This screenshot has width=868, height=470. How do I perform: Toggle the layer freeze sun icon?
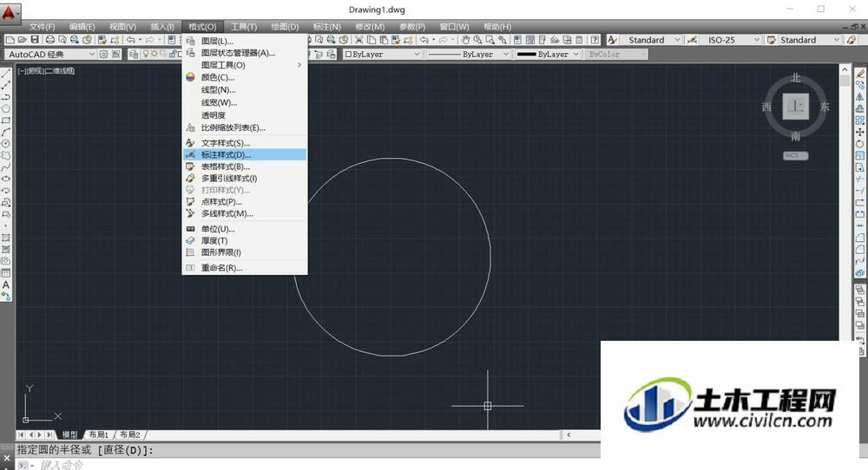(x=155, y=54)
